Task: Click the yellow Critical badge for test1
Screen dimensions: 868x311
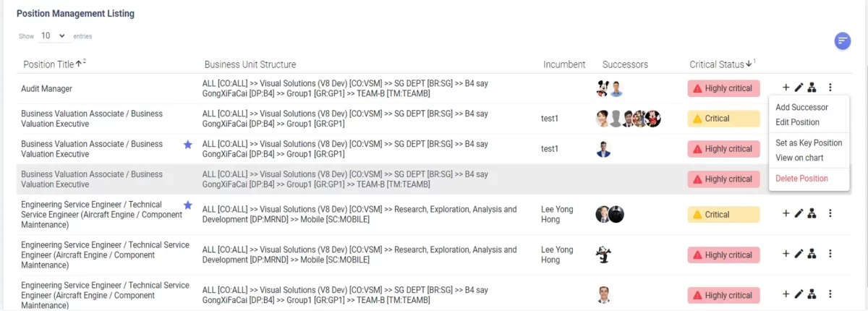Action: pos(723,119)
